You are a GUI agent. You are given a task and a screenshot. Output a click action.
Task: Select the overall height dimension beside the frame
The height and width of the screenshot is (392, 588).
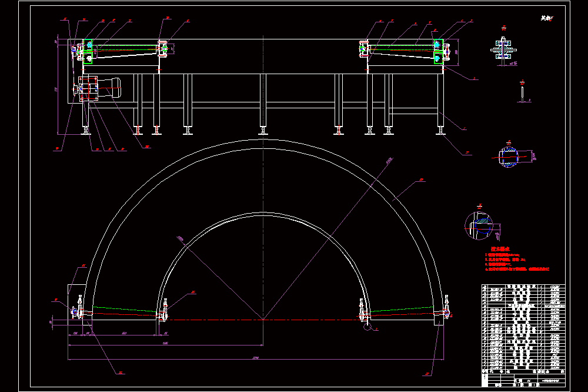click(x=58, y=89)
